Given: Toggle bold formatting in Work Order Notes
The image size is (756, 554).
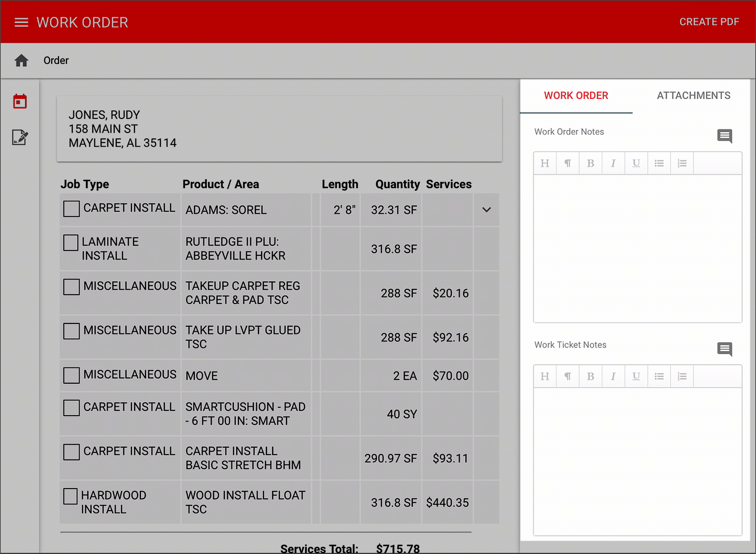Looking at the screenshot, I should [x=591, y=163].
